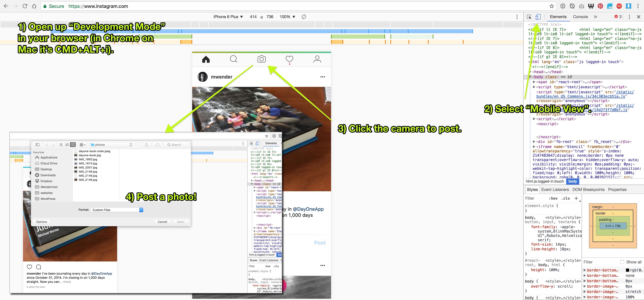Click the Options button in file dialog

(x=41, y=222)
